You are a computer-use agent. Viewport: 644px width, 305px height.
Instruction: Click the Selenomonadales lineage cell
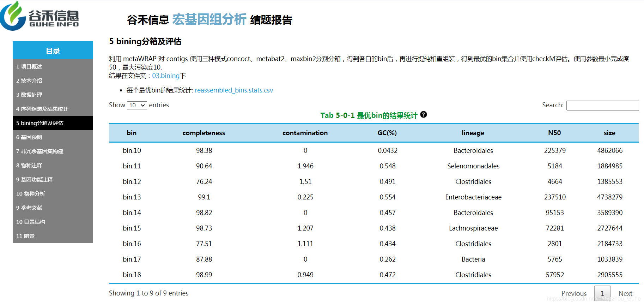[473, 166]
